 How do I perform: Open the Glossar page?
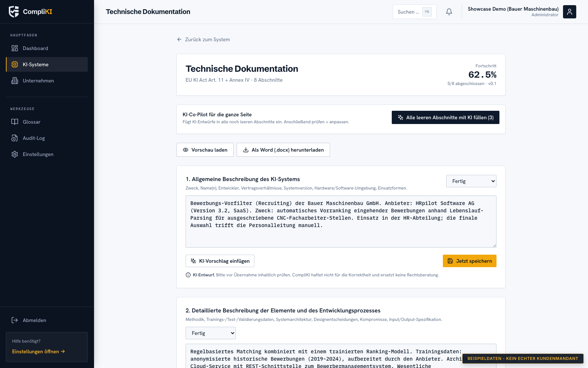pos(47,122)
